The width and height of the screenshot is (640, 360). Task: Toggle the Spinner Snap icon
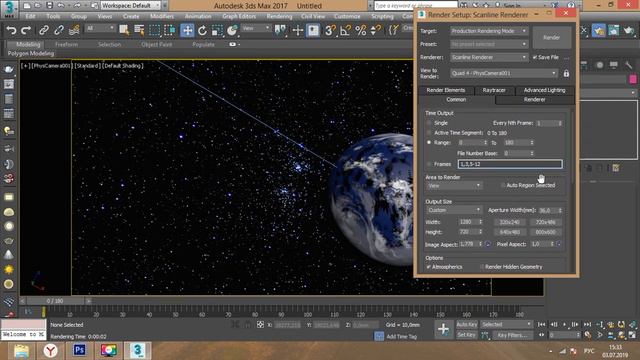point(376,30)
